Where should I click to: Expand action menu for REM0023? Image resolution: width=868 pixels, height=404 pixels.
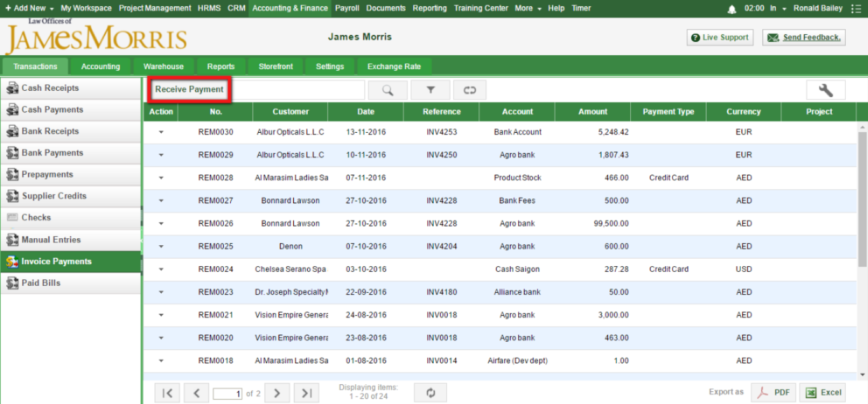coord(161,292)
